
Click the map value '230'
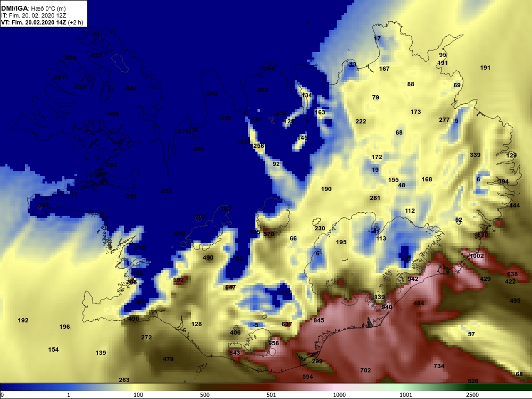click(320, 228)
